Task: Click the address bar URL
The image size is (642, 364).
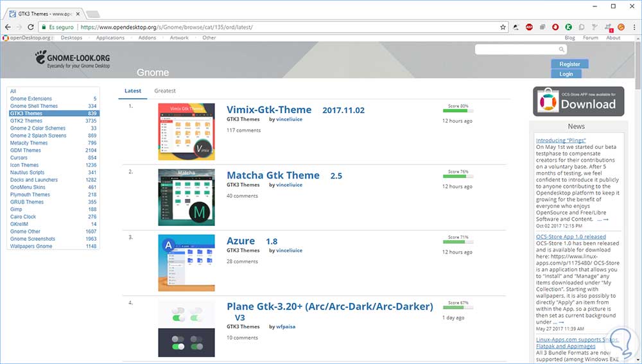Action: pos(167,27)
